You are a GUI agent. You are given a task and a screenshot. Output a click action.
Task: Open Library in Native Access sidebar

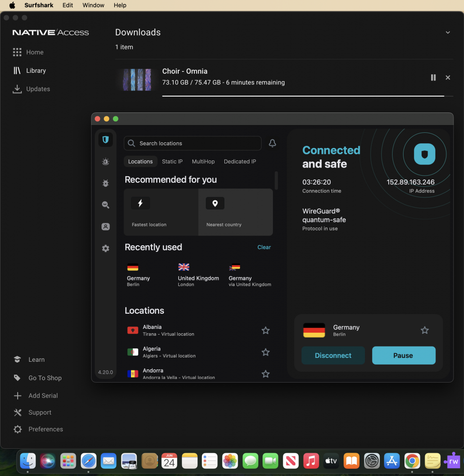click(x=30, y=70)
